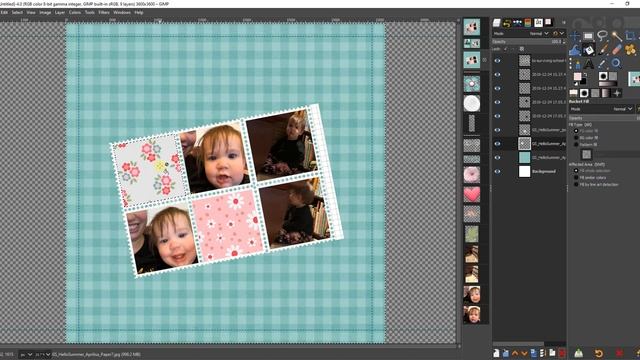Open the Image menu
Screen dimensions: 640x360
(45, 12)
